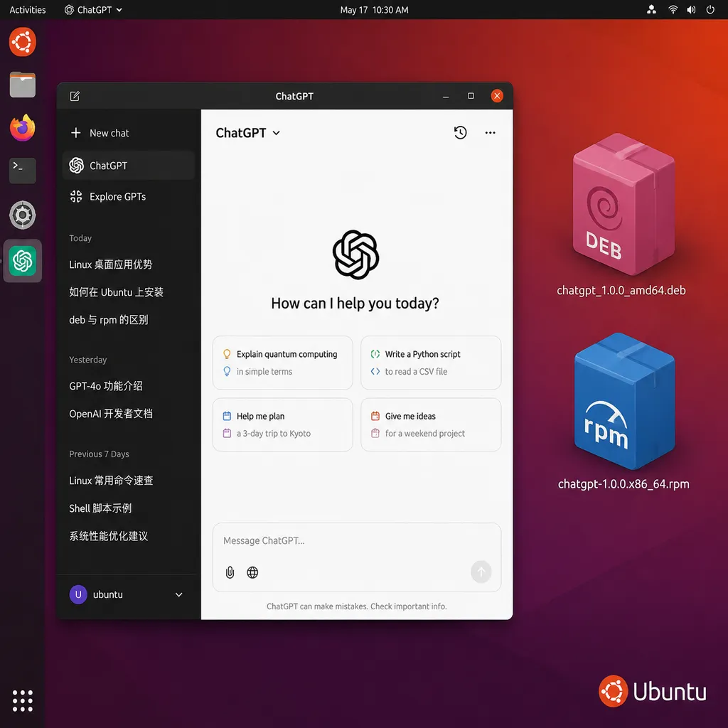The image size is (728, 728).
Task: Click the compose new chat icon in title bar
Action: point(75,96)
